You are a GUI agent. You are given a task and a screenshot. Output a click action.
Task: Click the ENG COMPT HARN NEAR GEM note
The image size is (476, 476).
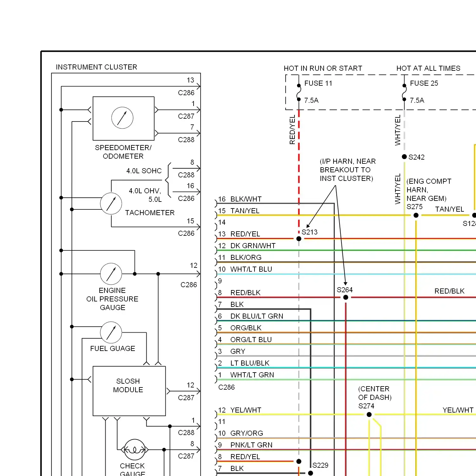click(429, 190)
